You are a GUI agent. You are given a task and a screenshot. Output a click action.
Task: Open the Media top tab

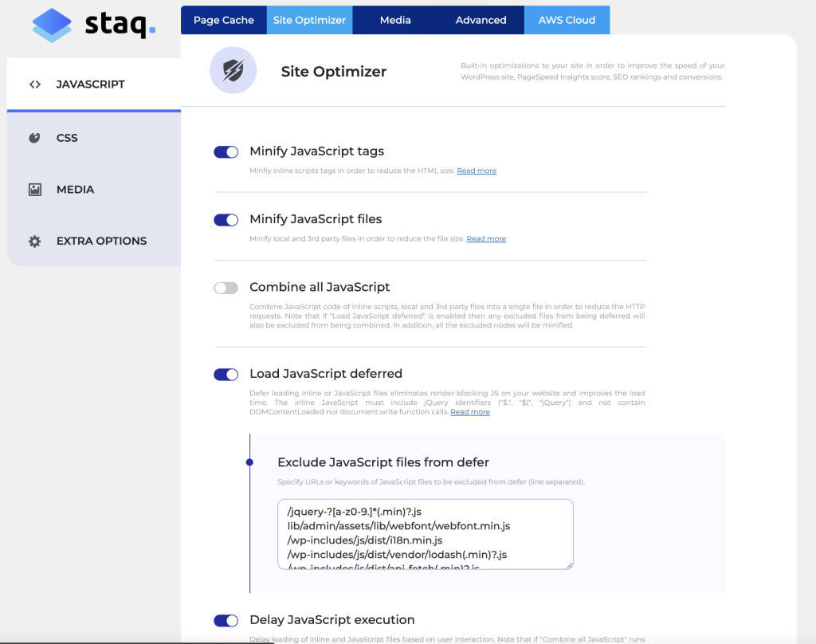point(395,20)
